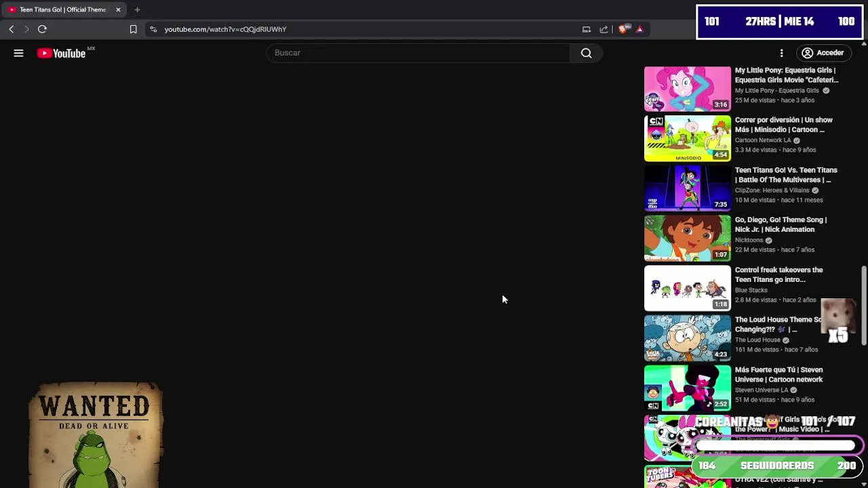Open Brave Rewards triangle icon
868x488 pixels.
pos(639,29)
